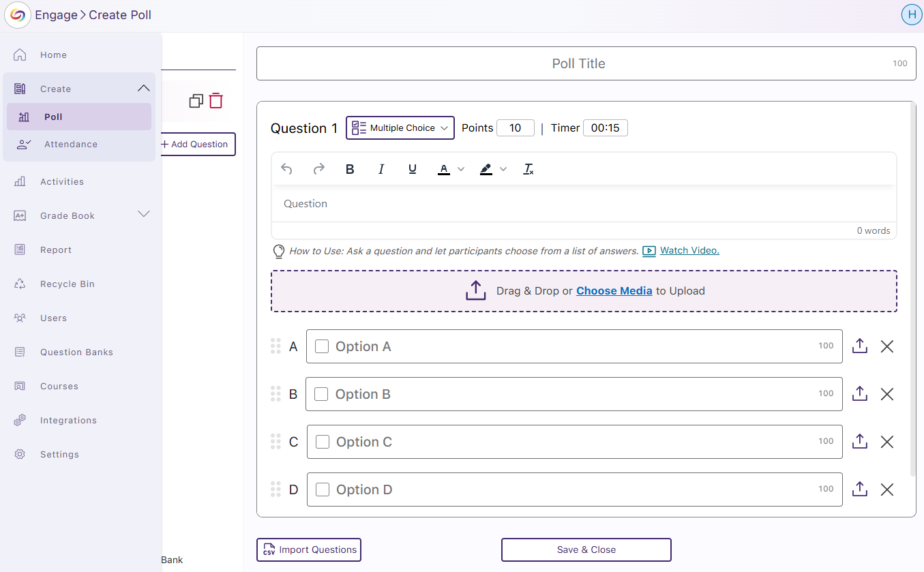Tick the Option D checkbox
The height and width of the screenshot is (572, 924).
pyautogui.click(x=323, y=490)
